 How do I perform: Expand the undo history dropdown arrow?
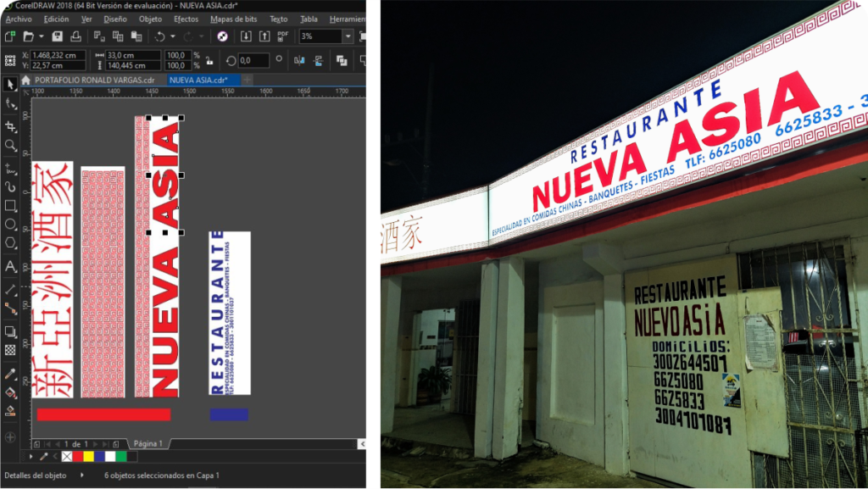[x=172, y=36]
